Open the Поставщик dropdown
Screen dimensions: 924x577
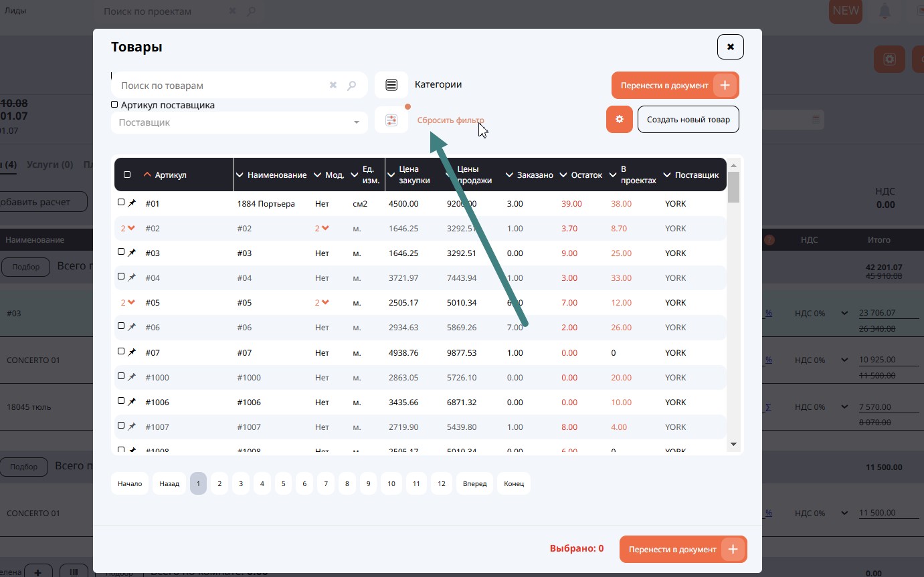(x=356, y=122)
